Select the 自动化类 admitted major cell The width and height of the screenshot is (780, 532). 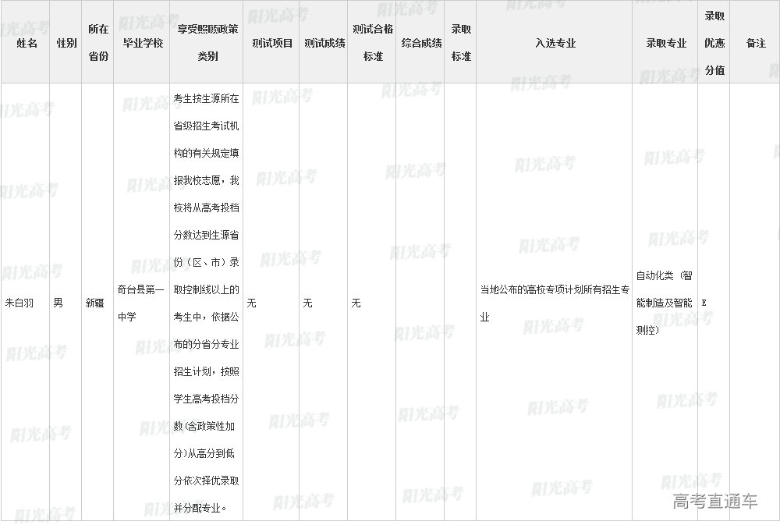664,303
